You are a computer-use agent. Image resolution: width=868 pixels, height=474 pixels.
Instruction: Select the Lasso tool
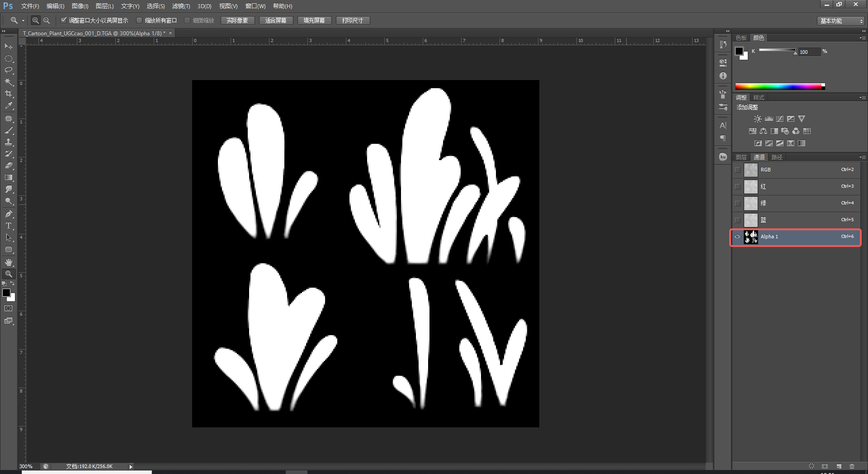tap(9, 70)
